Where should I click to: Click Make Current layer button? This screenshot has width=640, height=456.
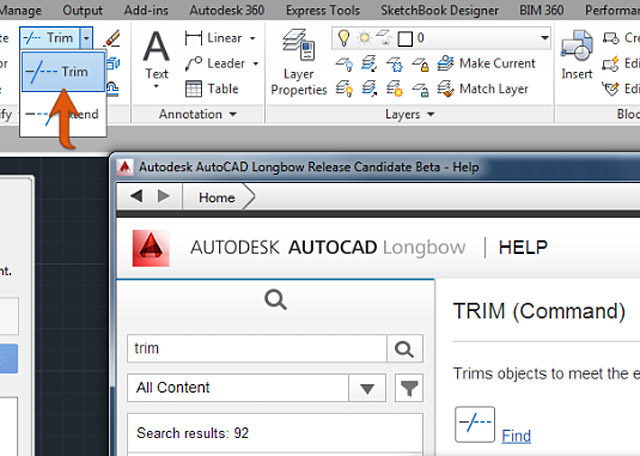(486, 64)
